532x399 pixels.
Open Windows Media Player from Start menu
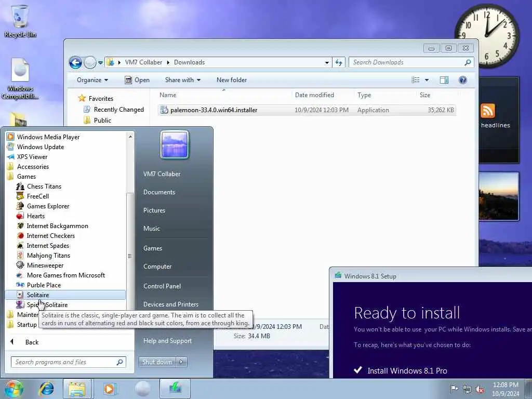pos(48,137)
